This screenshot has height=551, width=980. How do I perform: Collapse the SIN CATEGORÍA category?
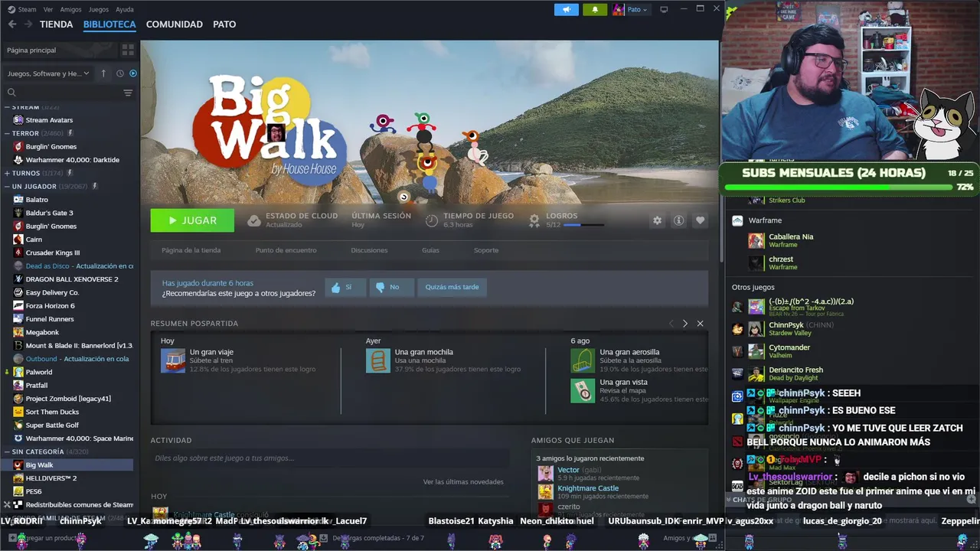pos(8,452)
